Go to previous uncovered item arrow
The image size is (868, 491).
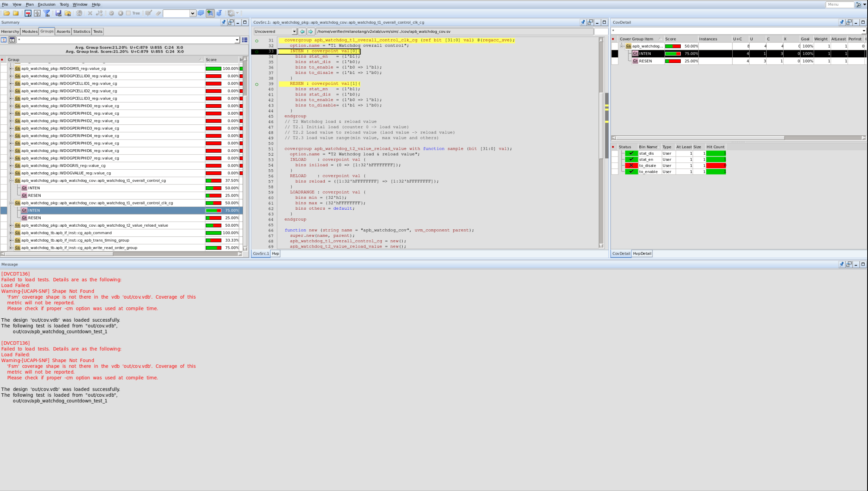click(x=302, y=32)
